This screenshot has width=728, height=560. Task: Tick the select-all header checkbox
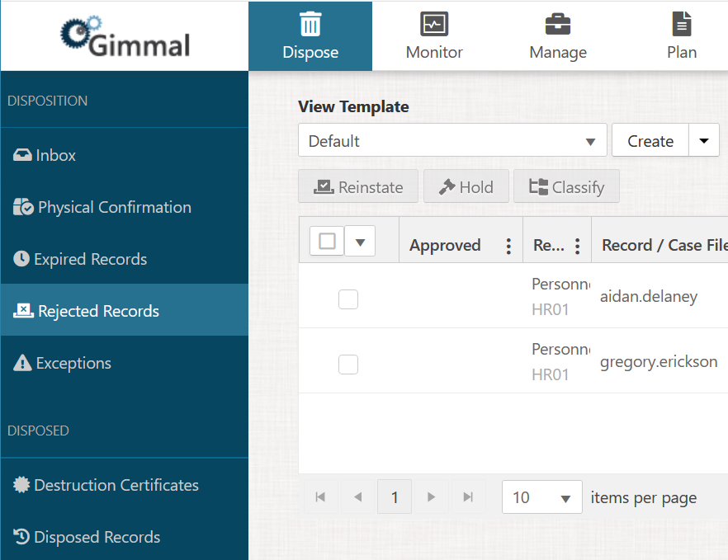click(x=328, y=241)
